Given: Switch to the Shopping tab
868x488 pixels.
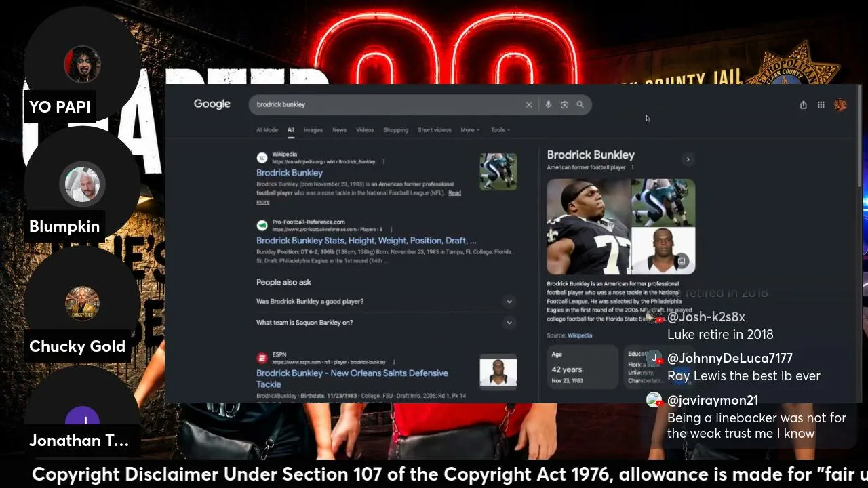Looking at the screenshot, I should [396, 130].
